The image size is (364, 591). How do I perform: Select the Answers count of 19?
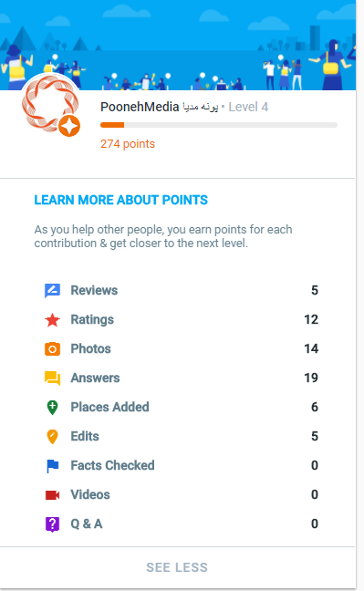coord(311,378)
